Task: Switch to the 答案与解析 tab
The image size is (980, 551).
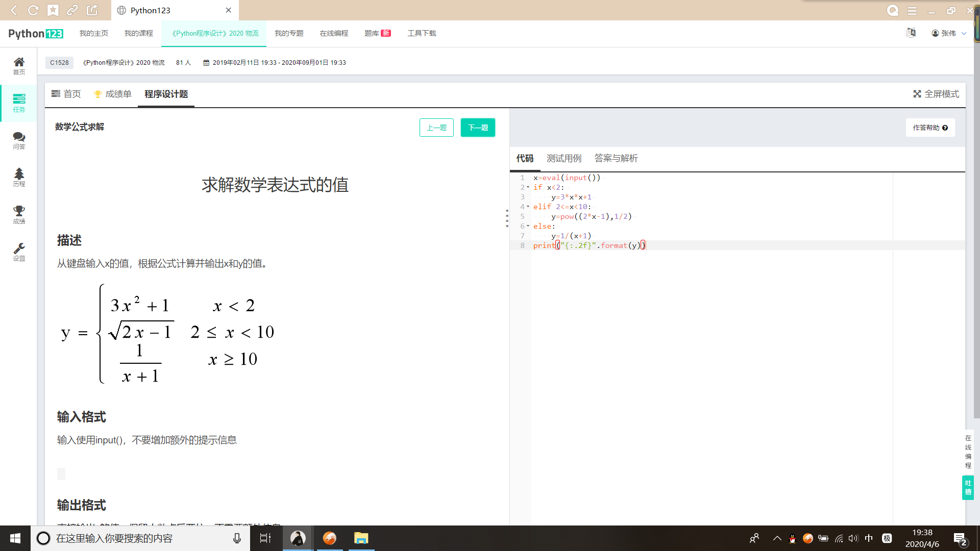Action: click(x=616, y=158)
